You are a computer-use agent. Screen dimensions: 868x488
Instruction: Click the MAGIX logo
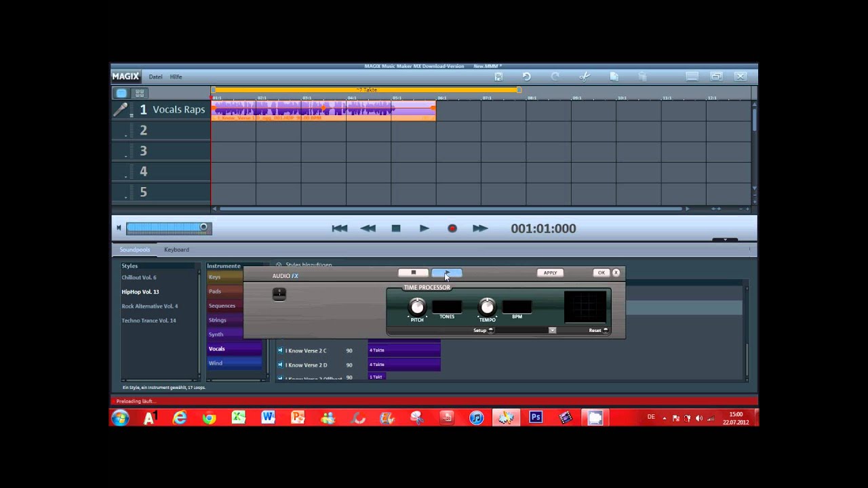pos(125,77)
